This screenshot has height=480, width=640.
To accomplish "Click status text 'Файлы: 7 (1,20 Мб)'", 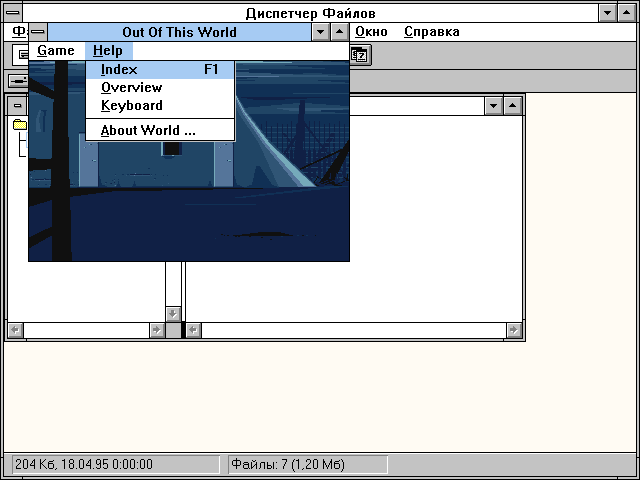I will point(288,464).
